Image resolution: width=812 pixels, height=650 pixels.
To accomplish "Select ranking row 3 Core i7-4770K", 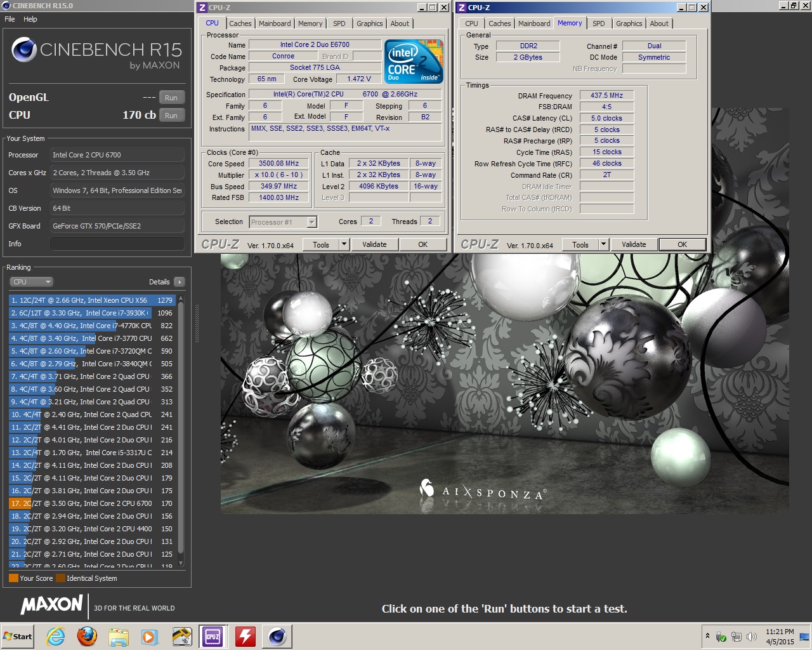I will pos(92,326).
